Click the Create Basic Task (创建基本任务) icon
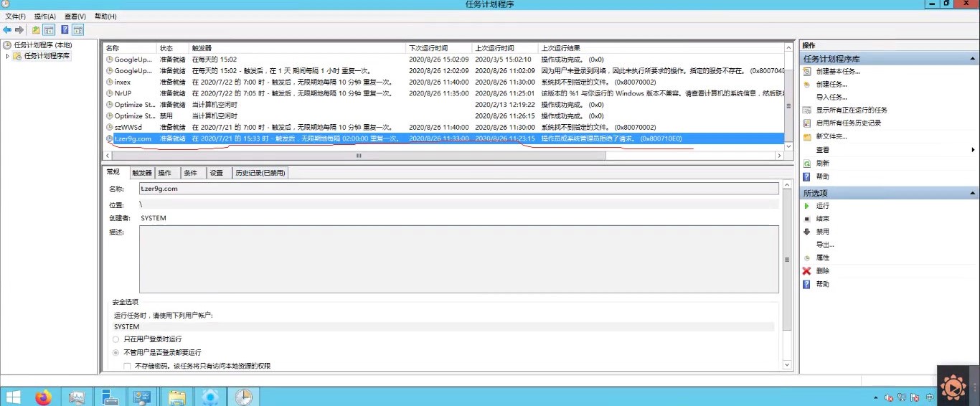Image resolution: width=980 pixels, height=406 pixels. [x=807, y=71]
